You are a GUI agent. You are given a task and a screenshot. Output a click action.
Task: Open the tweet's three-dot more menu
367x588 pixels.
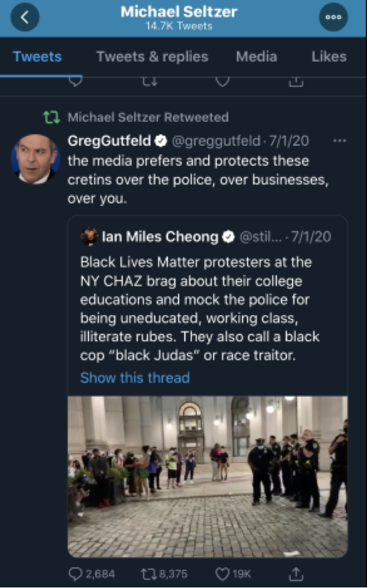click(x=339, y=141)
